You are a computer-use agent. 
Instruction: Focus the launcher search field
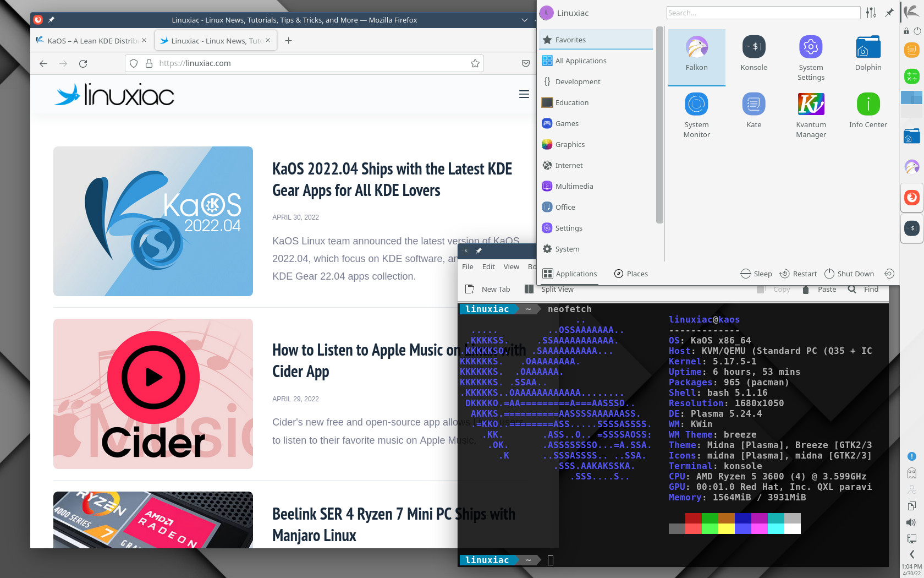click(763, 13)
